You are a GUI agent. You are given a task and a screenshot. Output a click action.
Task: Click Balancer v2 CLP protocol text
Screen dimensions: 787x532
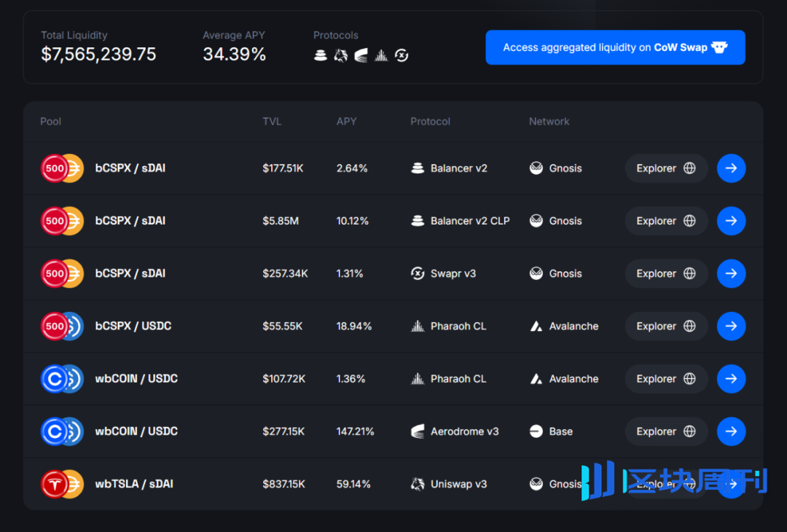(x=470, y=221)
